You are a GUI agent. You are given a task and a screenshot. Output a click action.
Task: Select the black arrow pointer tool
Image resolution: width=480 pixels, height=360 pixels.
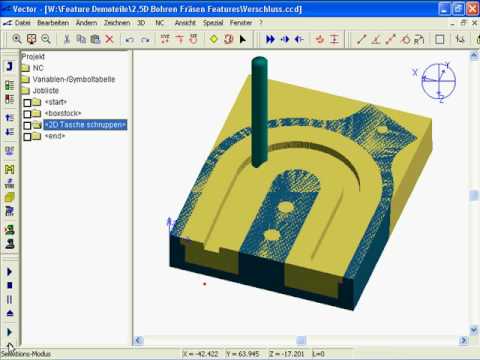[x=243, y=39]
